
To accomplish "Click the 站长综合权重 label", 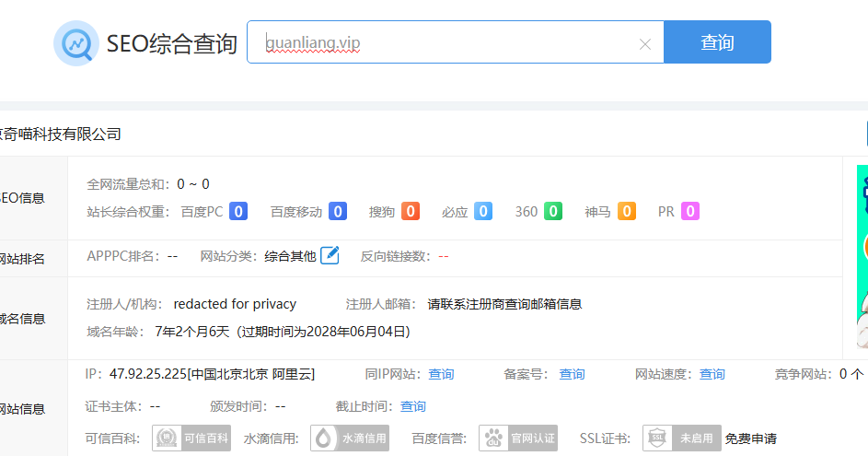I will [x=128, y=212].
